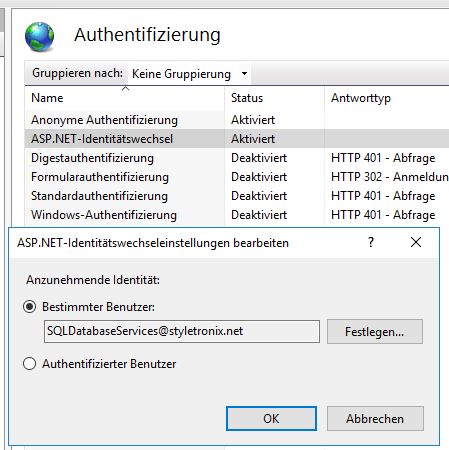Click the Keine Gruppierung combo box
449x450 pixels.
(189, 74)
